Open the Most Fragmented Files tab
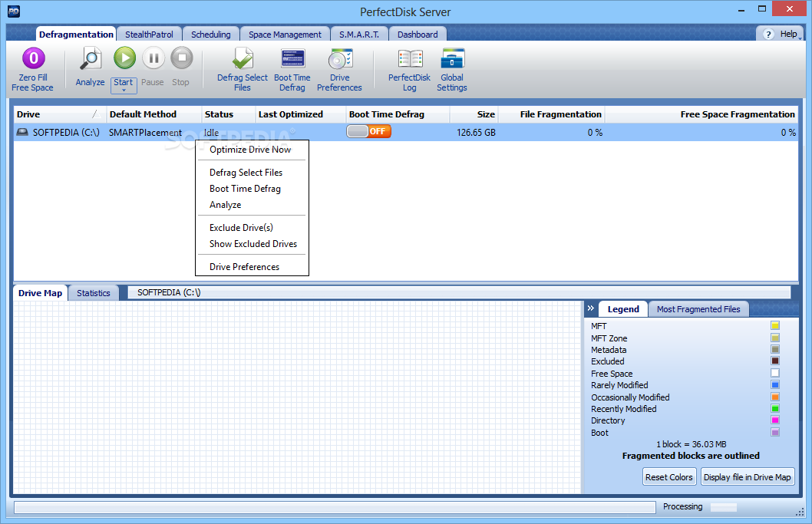812x524 pixels. click(x=698, y=309)
